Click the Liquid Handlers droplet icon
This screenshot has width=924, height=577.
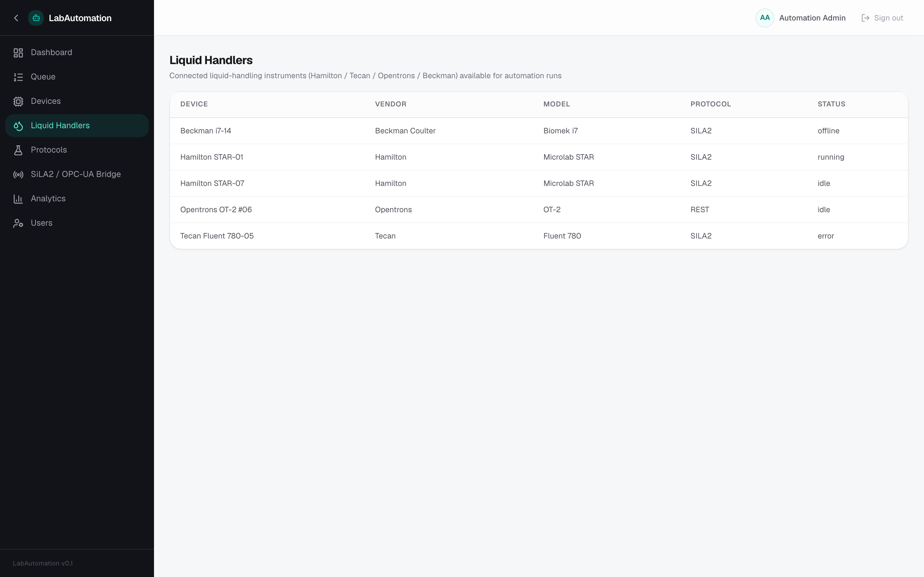[x=18, y=126]
